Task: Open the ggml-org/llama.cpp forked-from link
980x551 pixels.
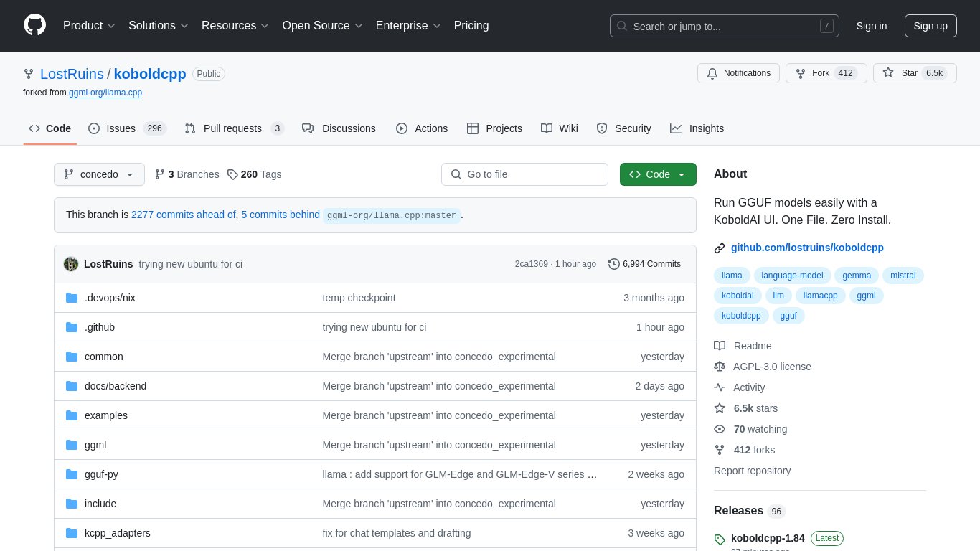Action: coord(105,93)
